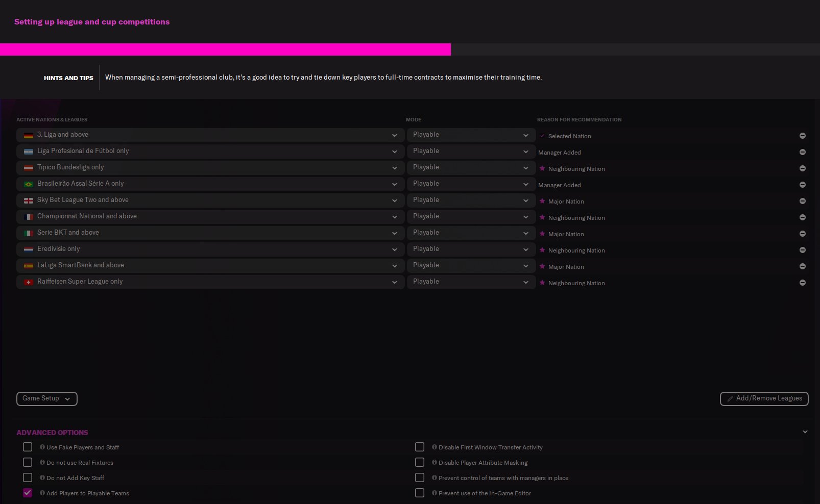The width and height of the screenshot is (820, 504).
Task: Open Sky Bet League Two and above dropdown
Action: [x=210, y=200]
